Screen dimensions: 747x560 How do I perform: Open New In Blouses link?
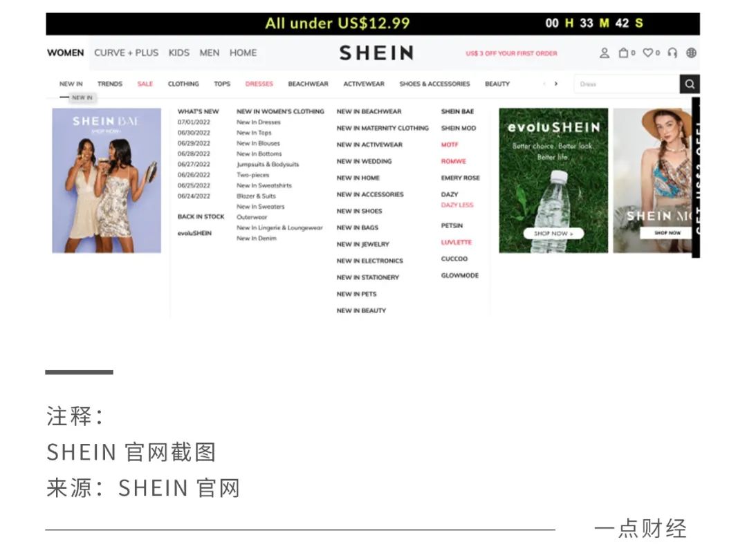click(x=258, y=143)
